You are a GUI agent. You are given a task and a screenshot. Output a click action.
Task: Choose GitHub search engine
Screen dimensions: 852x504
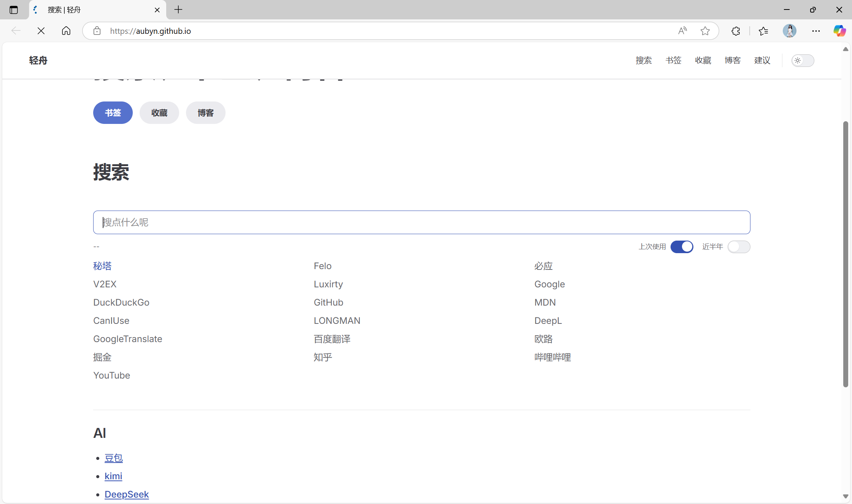[329, 303]
